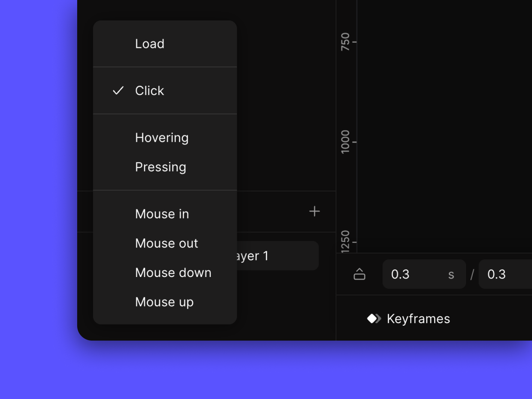This screenshot has width=532, height=399.
Task: Select Mouse down trigger
Action: click(165, 272)
